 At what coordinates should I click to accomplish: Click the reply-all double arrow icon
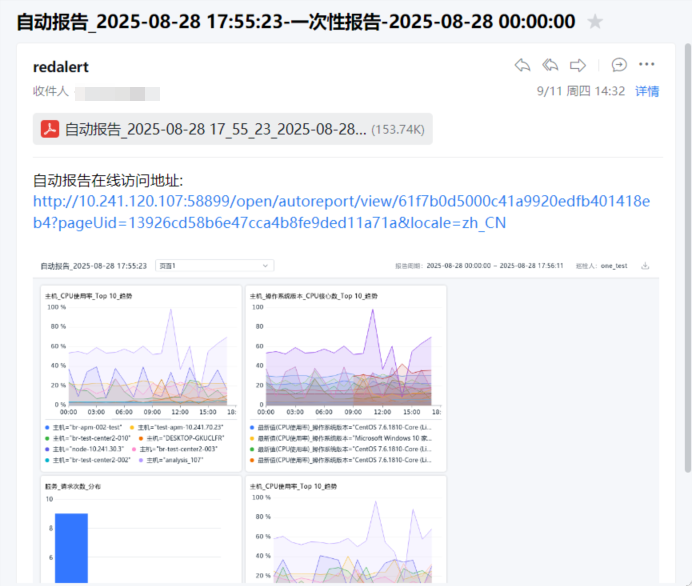550,65
